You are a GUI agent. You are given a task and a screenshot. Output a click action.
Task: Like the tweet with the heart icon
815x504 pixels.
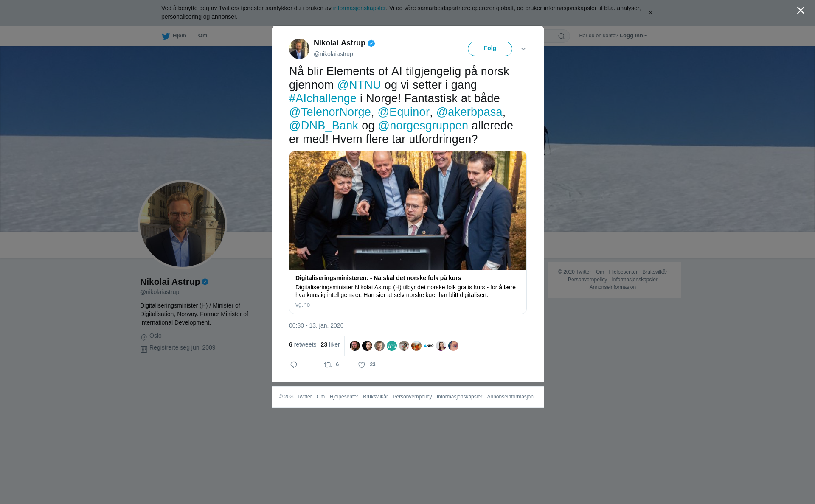[x=362, y=365]
